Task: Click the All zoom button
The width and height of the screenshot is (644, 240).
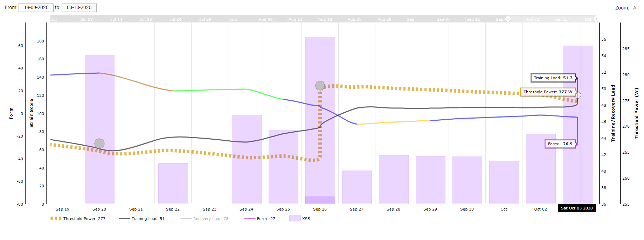Action: click(x=636, y=7)
